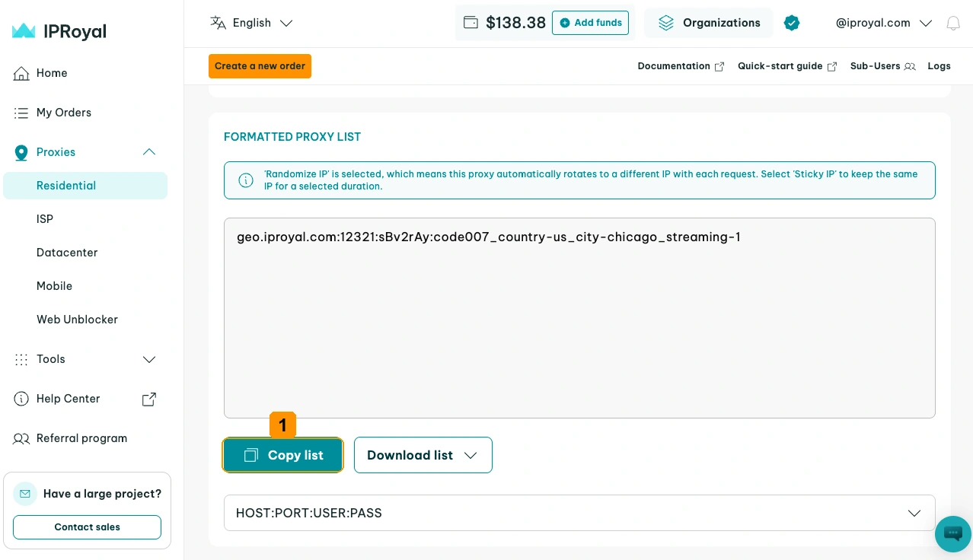
Task: Click the info icon in the notice
Action: tap(246, 180)
